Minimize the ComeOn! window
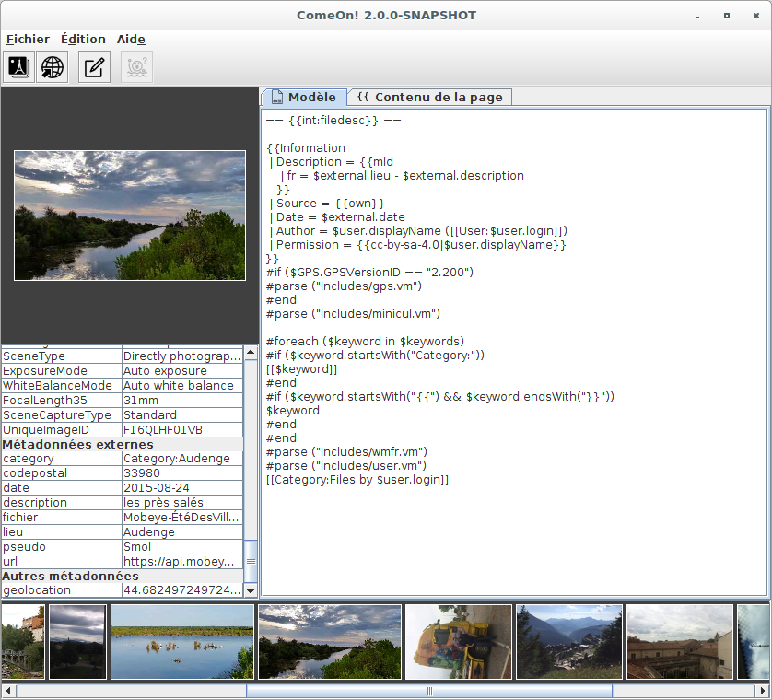This screenshot has height=700, width=772. [697, 16]
